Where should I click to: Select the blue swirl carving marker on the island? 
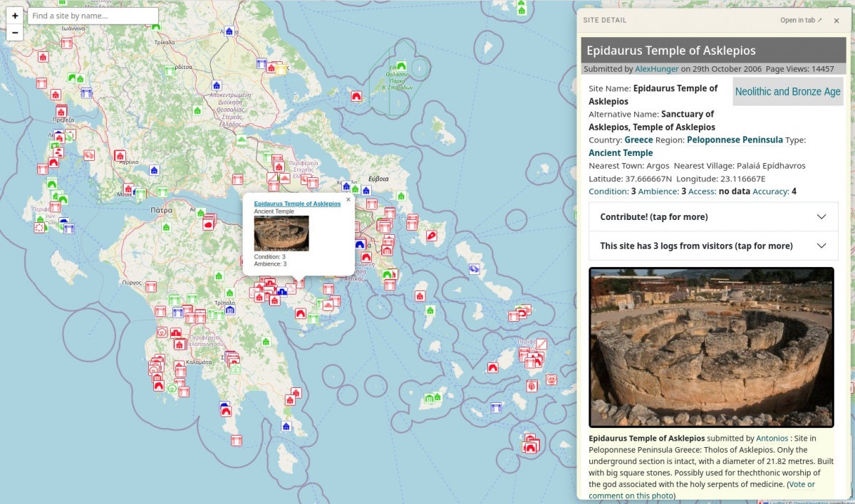pos(474,269)
